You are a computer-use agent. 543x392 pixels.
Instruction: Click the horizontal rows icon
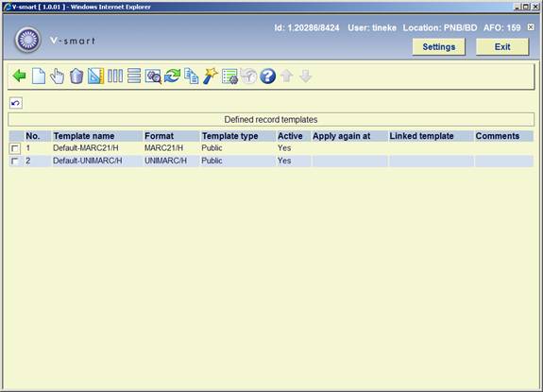(x=134, y=76)
